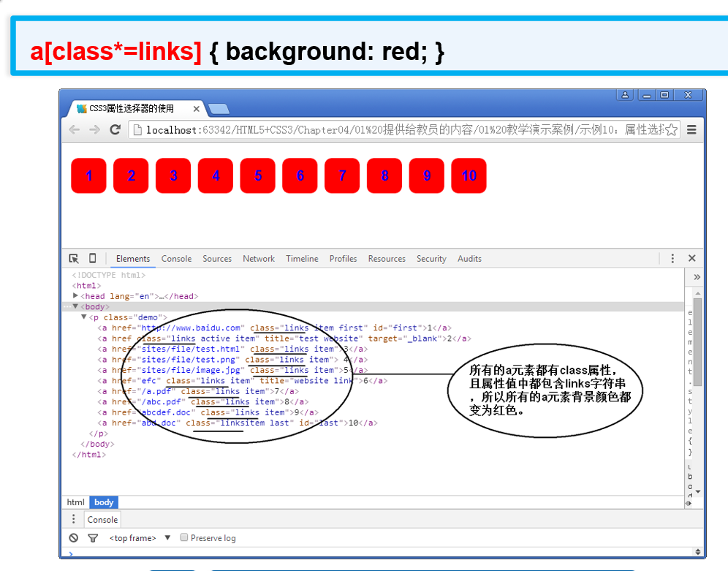Click html in the breadcrumb bar

tap(76, 502)
